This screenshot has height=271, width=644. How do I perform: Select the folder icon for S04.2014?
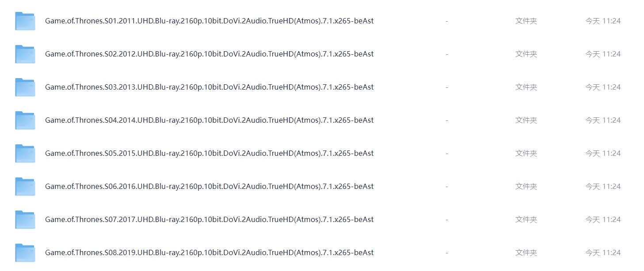pyautogui.click(x=25, y=120)
